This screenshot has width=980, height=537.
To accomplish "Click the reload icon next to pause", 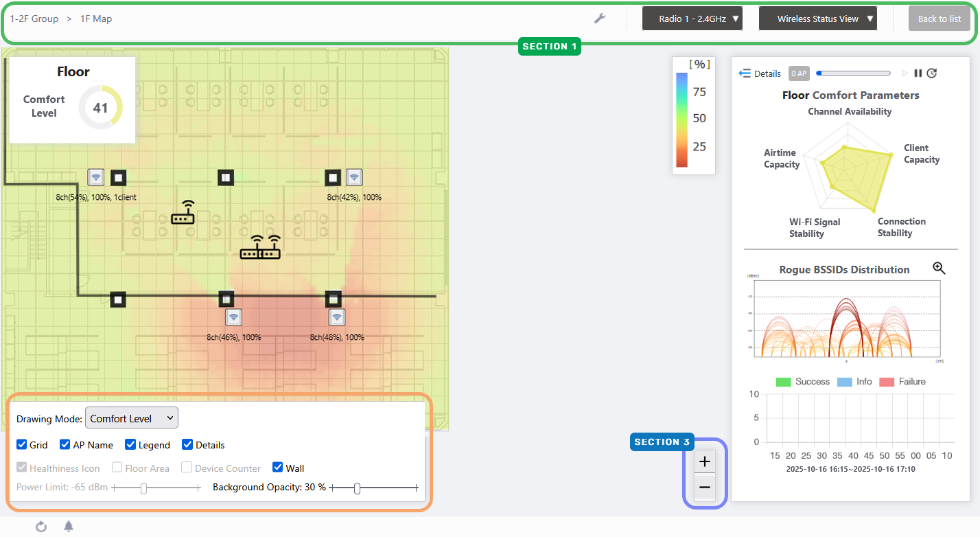I will (x=931, y=73).
